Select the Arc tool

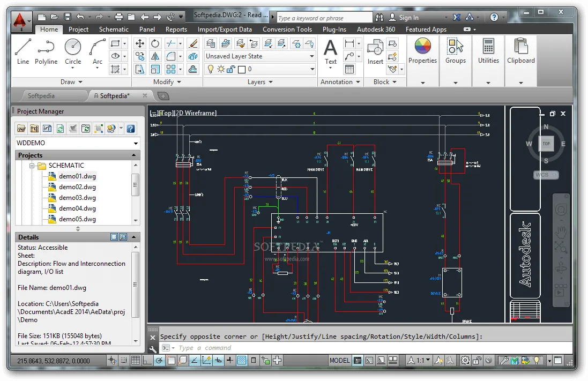coord(98,53)
